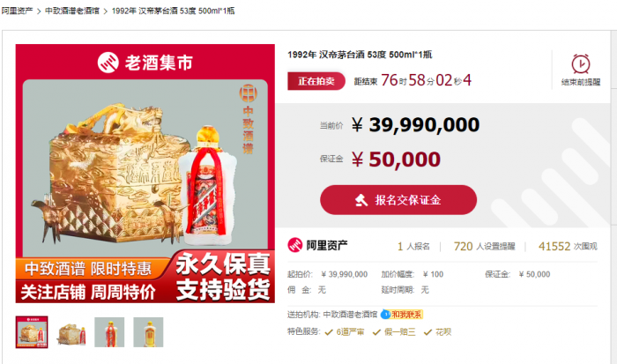Click the main product image

(145, 174)
